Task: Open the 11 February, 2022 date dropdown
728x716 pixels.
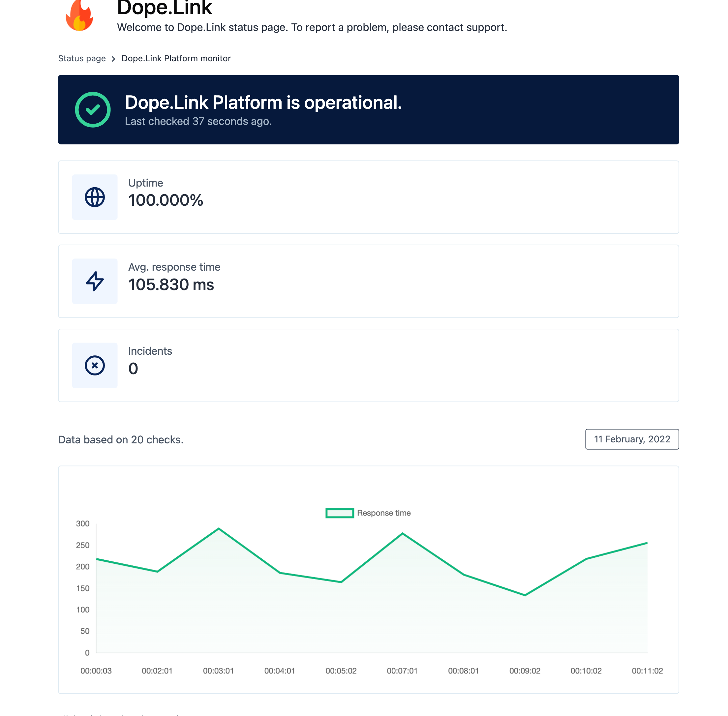Action: (x=631, y=439)
